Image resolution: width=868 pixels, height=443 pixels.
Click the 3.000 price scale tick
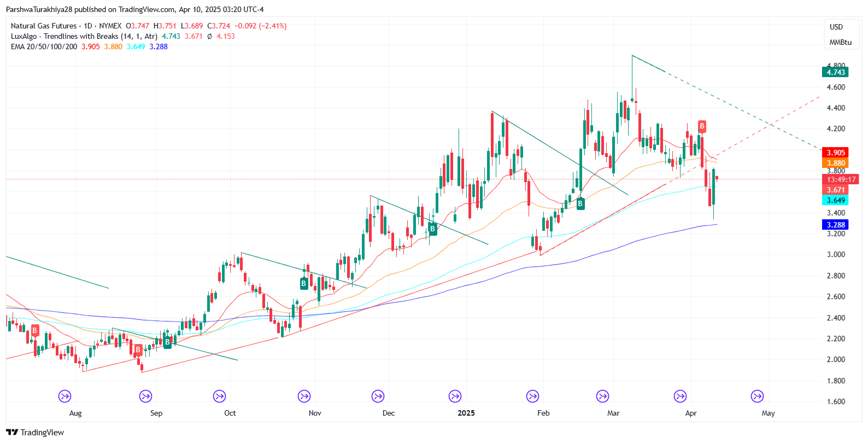tap(836, 254)
